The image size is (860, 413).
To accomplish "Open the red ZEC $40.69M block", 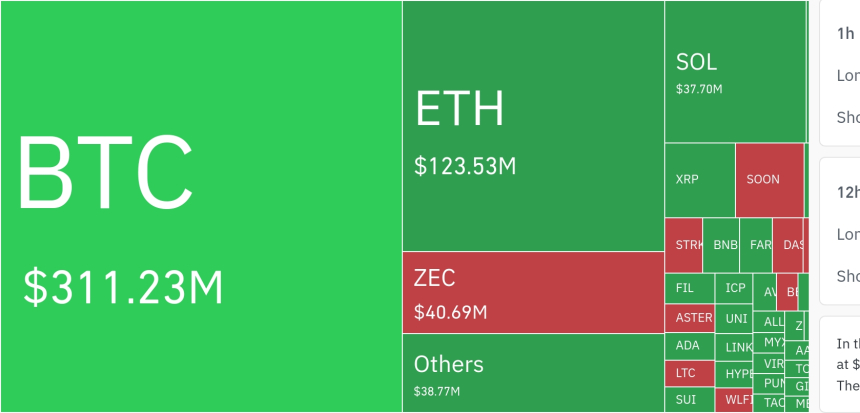I will click(x=533, y=292).
